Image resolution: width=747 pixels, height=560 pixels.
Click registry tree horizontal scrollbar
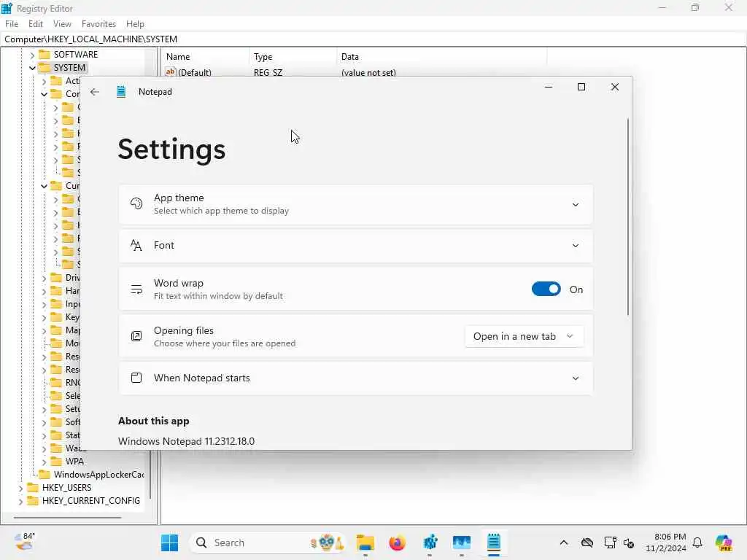[x=67, y=518]
